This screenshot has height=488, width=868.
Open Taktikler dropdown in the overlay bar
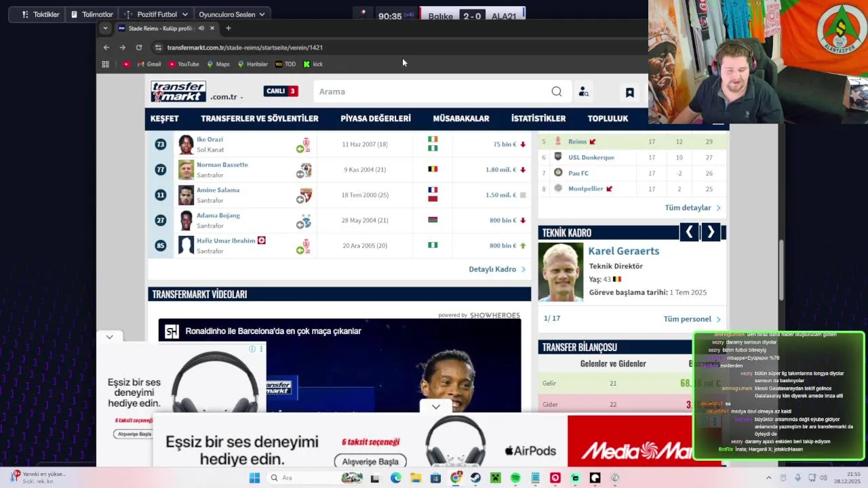[41, 14]
